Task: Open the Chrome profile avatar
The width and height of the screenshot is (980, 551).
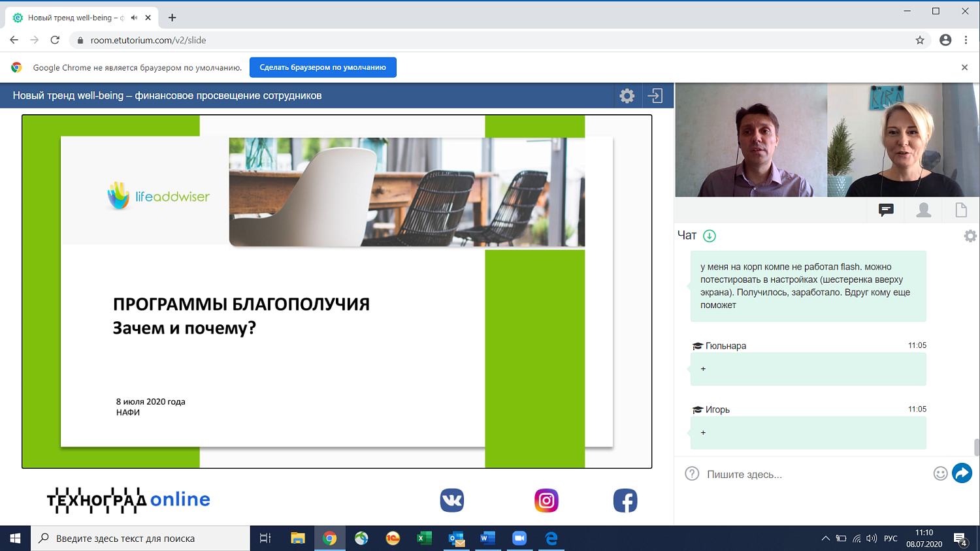Action: [945, 40]
